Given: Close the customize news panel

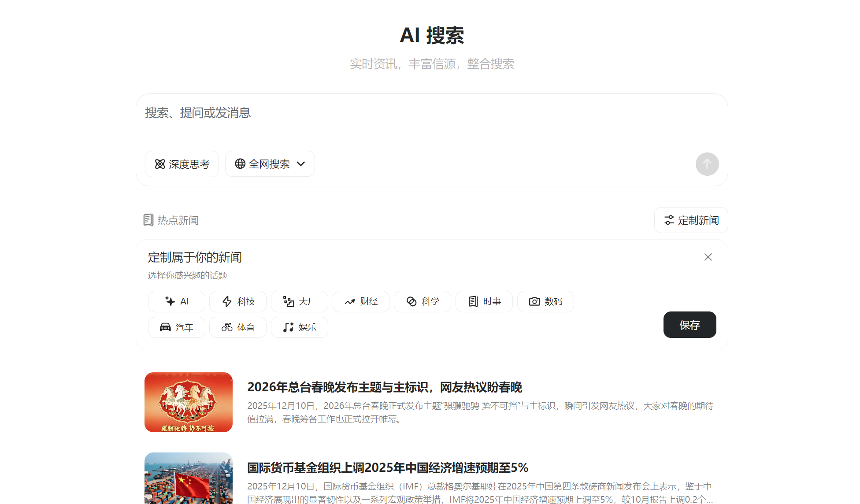Looking at the screenshot, I should pyautogui.click(x=708, y=257).
